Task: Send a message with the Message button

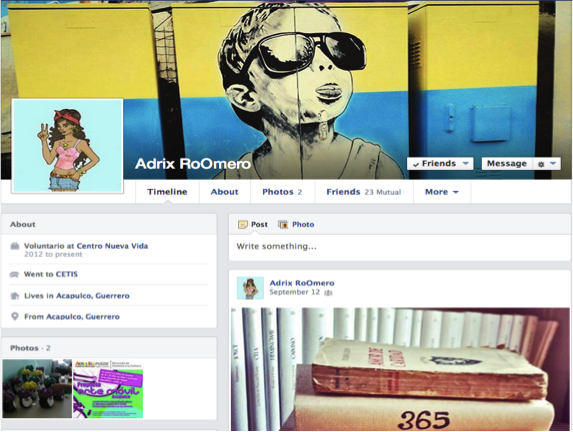Action: (507, 164)
